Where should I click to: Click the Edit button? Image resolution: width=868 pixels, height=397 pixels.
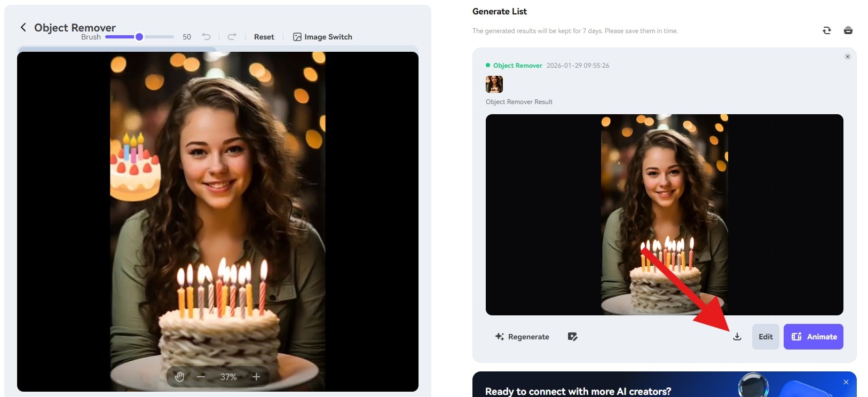coord(766,337)
